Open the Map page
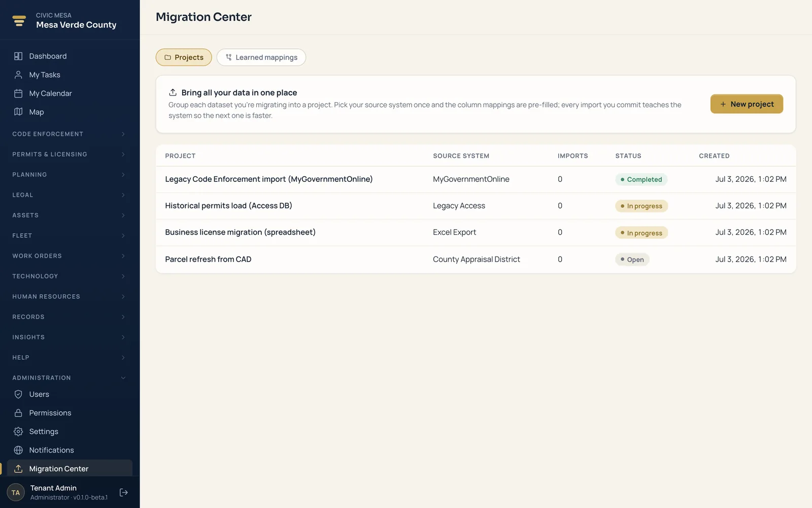This screenshot has width=812, height=508. click(70, 112)
